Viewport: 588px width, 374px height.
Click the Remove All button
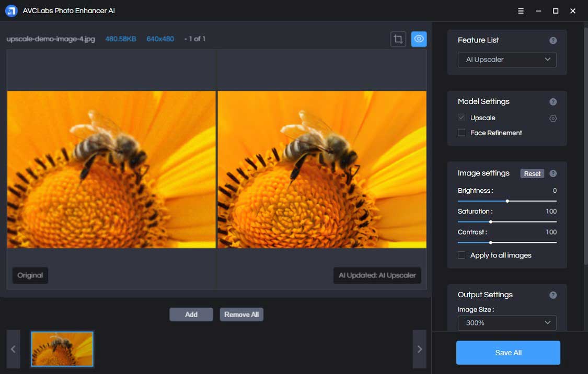tap(241, 314)
